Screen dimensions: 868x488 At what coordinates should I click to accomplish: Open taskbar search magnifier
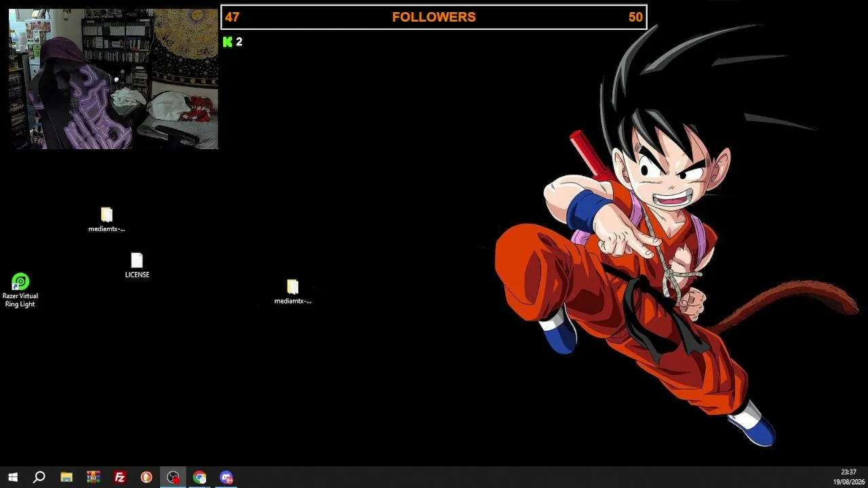(39, 477)
